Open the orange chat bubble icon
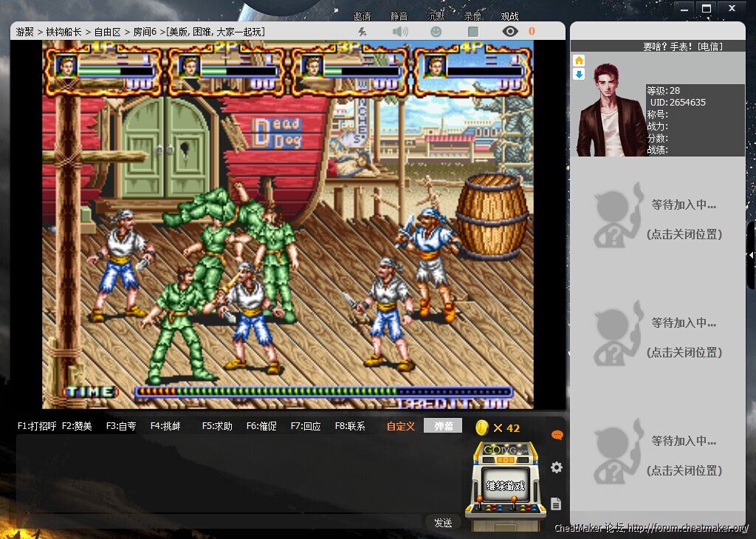Viewport: 756px width, 539px height. pyautogui.click(x=557, y=435)
